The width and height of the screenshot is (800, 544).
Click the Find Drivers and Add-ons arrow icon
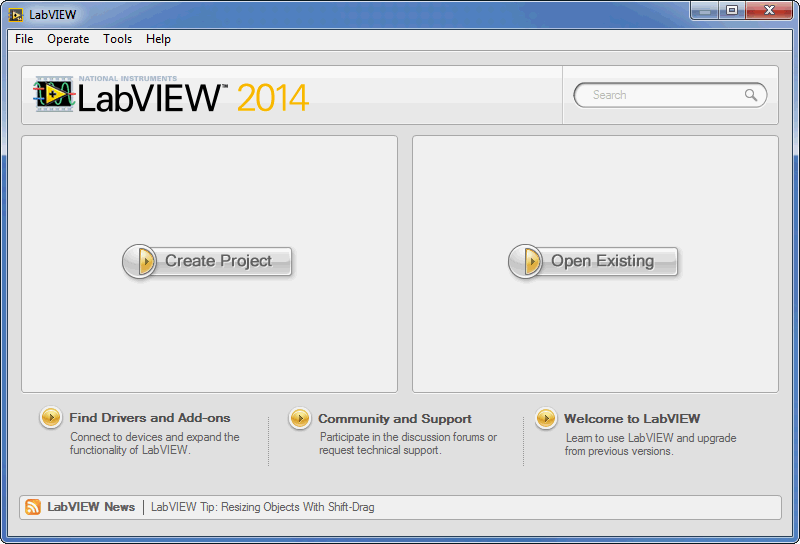51,418
